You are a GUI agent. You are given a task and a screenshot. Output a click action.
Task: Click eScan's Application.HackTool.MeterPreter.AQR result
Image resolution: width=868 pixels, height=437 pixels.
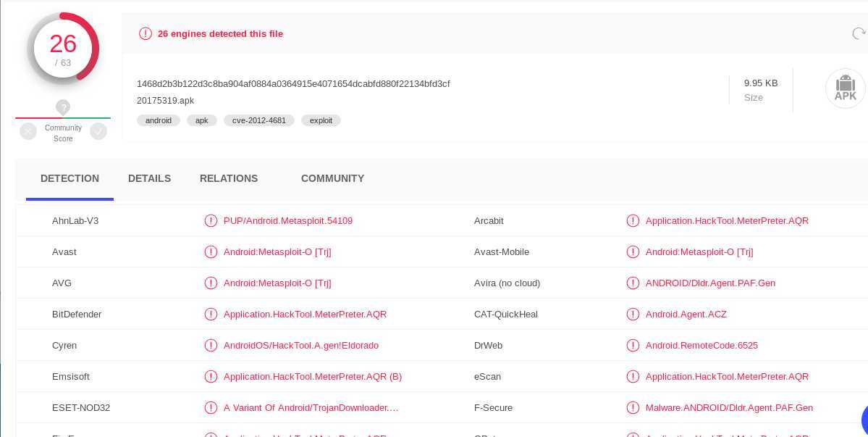[727, 377]
